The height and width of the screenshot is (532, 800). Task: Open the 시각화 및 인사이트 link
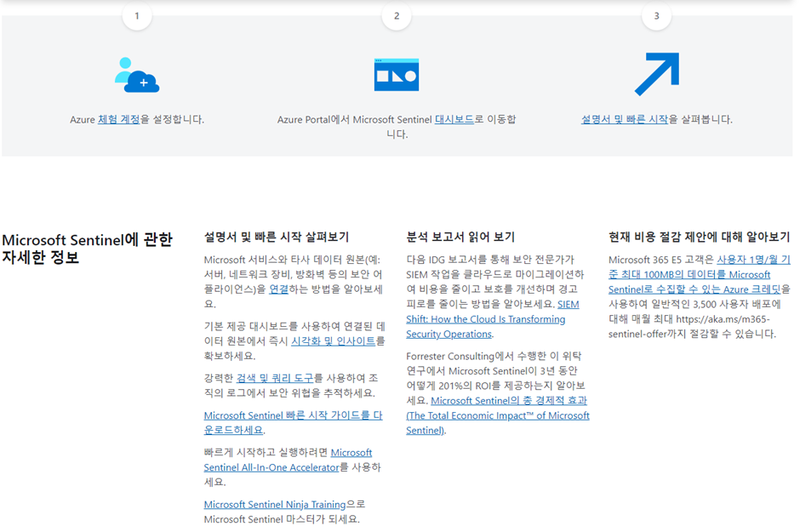point(333,340)
